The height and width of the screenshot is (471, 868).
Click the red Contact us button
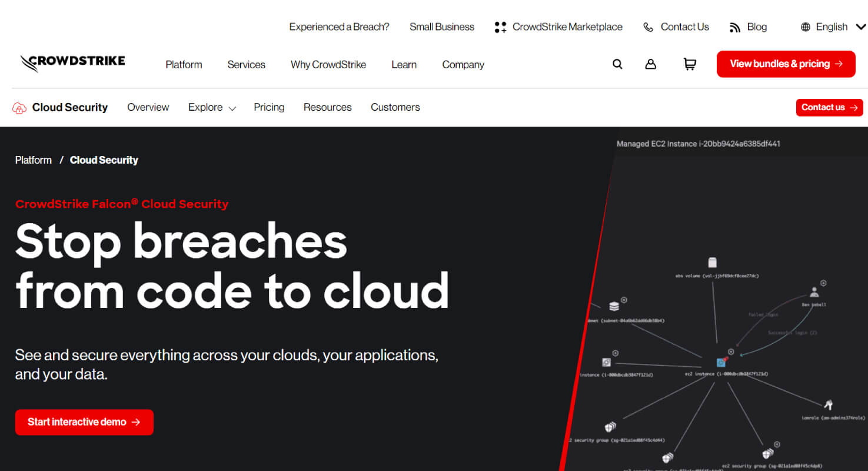click(830, 107)
